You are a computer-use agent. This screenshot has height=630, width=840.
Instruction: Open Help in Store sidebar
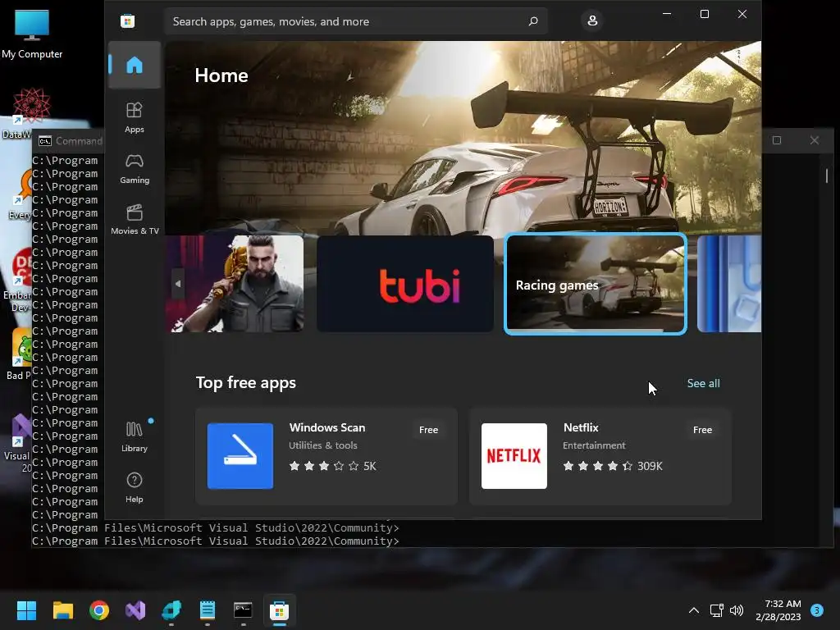click(x=135, y=487)
